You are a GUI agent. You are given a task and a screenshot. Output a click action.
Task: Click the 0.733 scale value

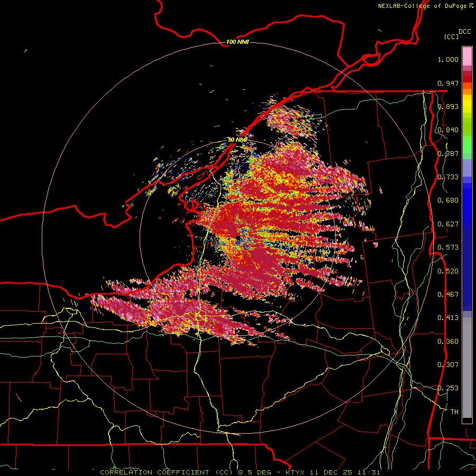448,177
